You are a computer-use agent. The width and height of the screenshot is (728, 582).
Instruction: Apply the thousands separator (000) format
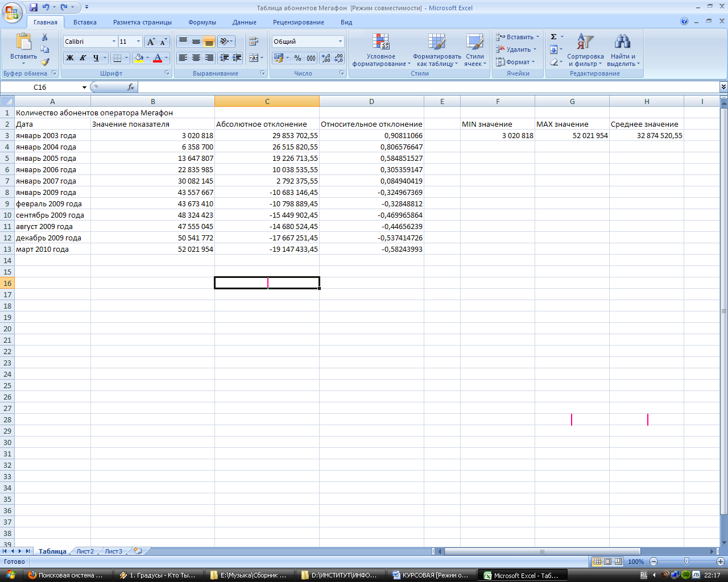(x=311, y=58)
